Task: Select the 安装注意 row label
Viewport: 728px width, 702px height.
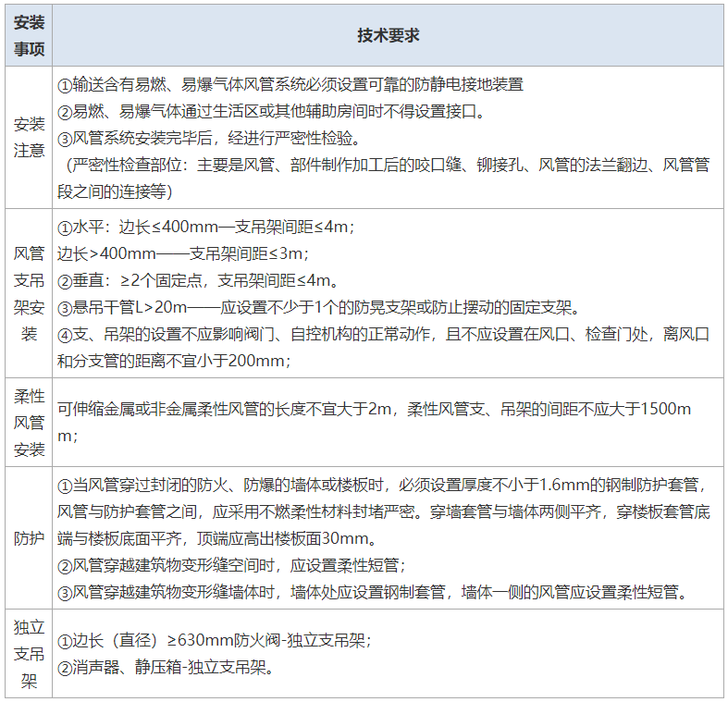Action: click(x=29, y=137)
